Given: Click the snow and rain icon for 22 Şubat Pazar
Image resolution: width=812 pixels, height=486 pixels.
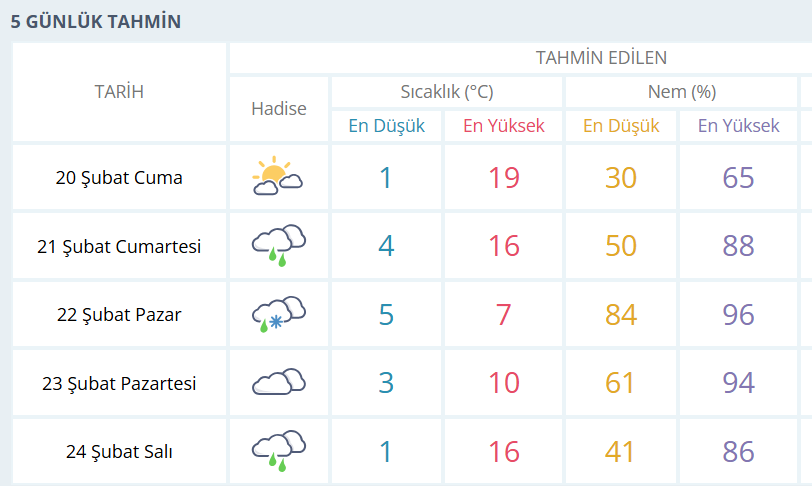Looking at the screenshot, I should click(x=278, y=313).
